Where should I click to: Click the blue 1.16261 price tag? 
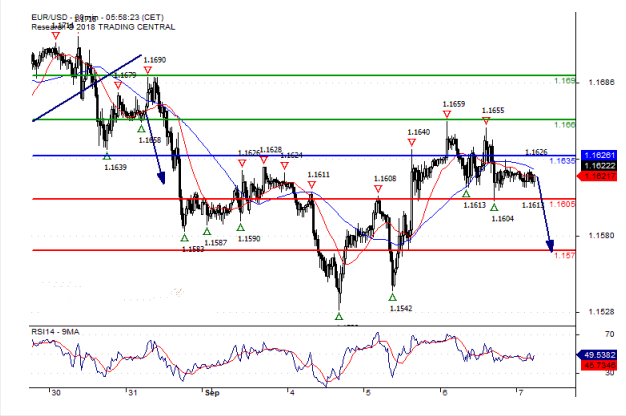point(600,156)
